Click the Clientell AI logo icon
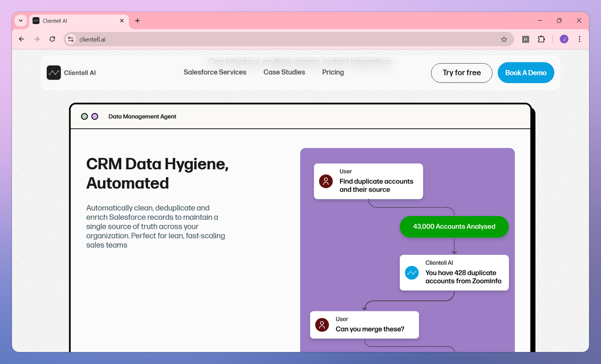The width and height of the screenshot is (601, 364). [54, 73]
